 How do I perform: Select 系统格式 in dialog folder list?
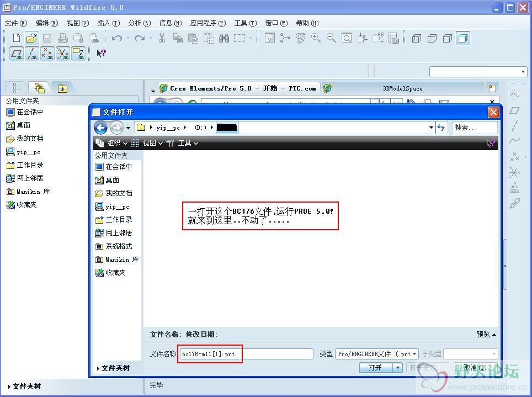point(114,246)
